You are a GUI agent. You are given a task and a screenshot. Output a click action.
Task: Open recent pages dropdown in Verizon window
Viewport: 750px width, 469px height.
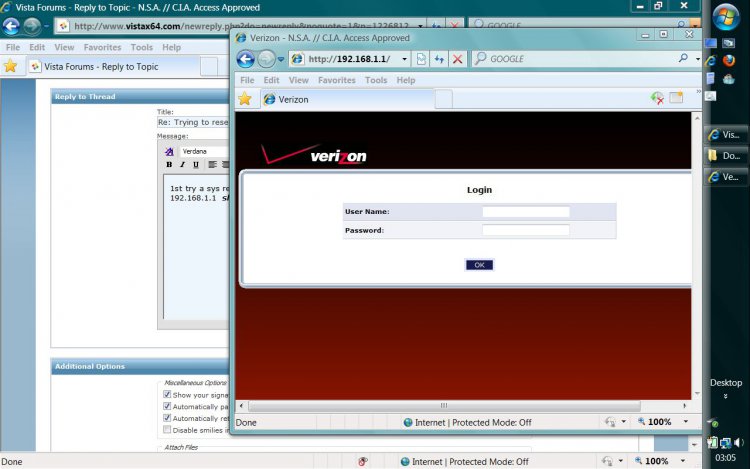[281, 59]
